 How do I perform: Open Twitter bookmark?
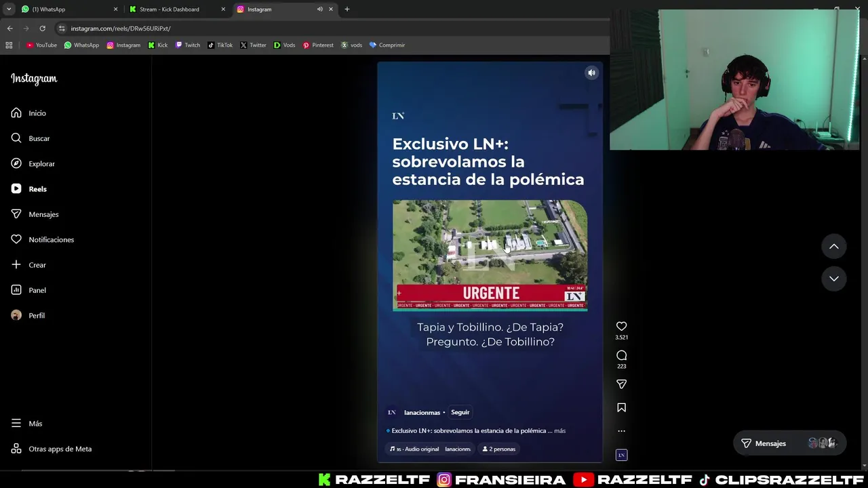click(x=253, y=45)
